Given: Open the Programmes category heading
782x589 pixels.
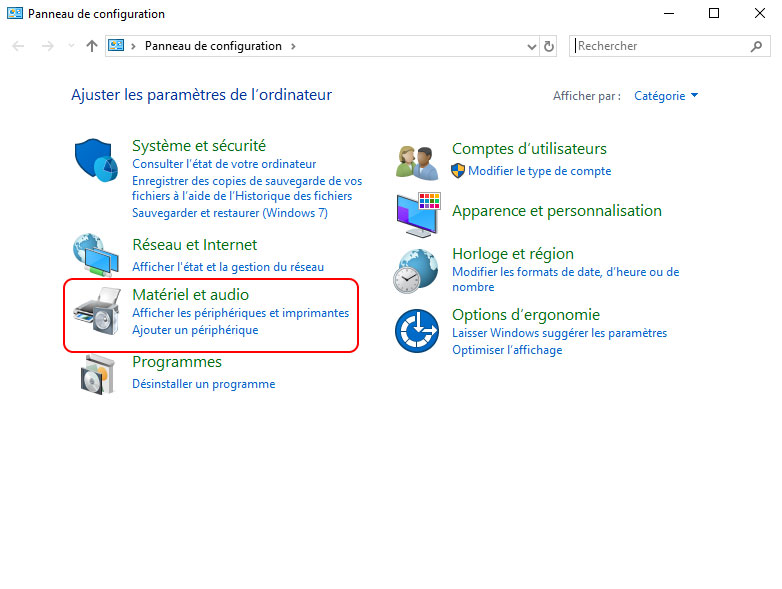Looking at the screenshot, I should point(177,362).
